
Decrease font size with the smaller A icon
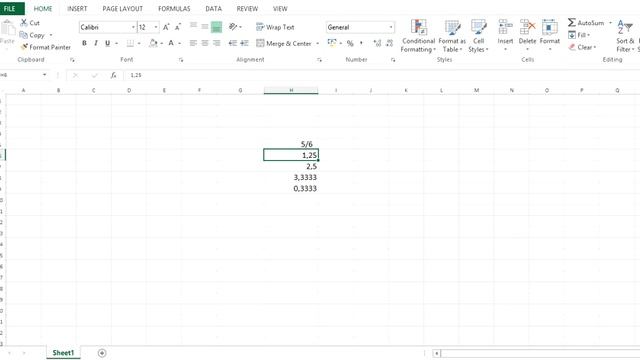tap(178, 27)
